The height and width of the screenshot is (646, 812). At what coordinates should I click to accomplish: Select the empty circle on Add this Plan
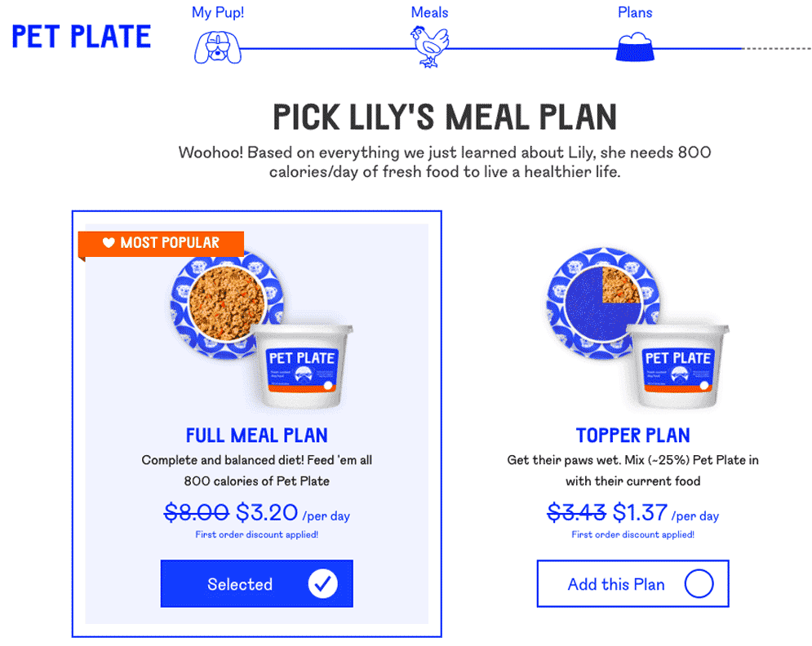point(699,584)
